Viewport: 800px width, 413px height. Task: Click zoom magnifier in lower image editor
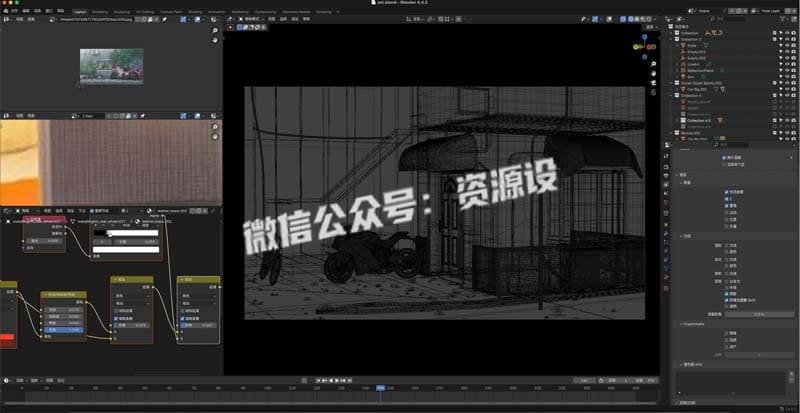215,127
